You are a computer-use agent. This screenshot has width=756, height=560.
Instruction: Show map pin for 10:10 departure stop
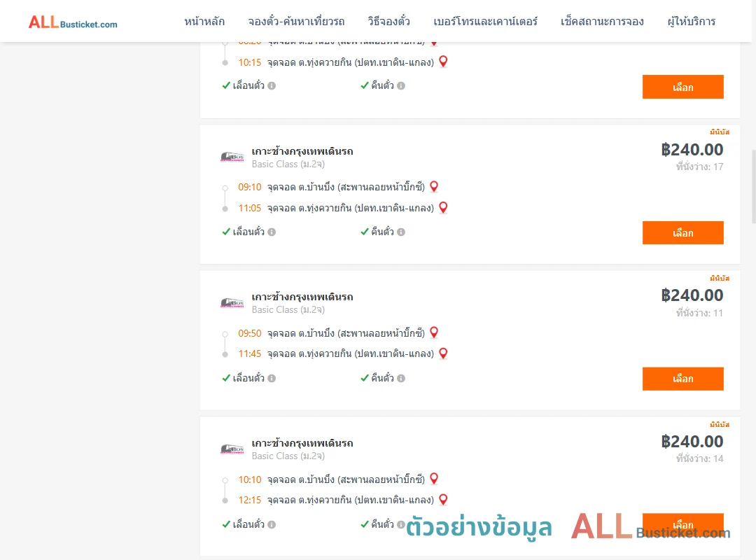coord(434,479)
